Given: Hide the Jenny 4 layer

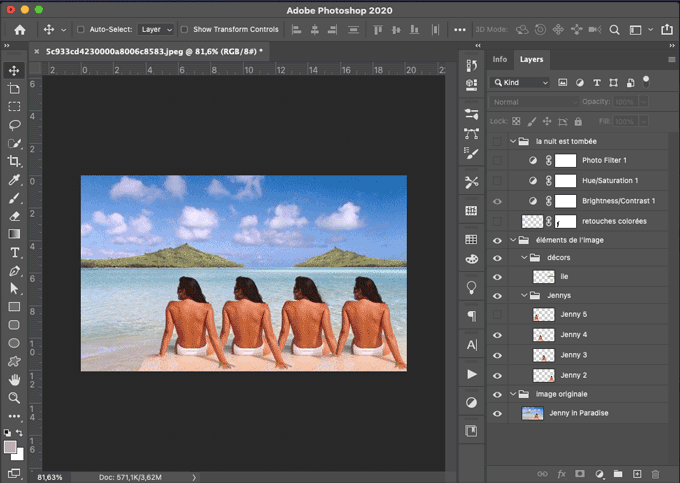Looking at the screenshot, I should point(497,335).
